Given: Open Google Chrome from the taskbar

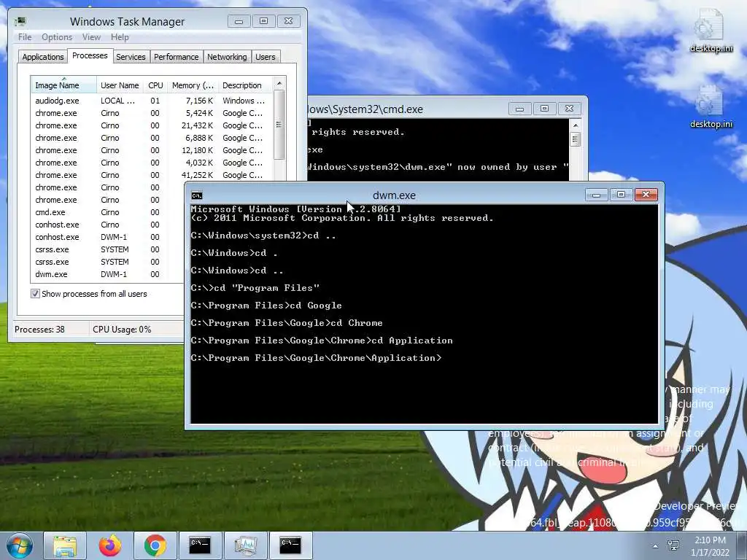Looking at the screenshot, I should (155, 545).
